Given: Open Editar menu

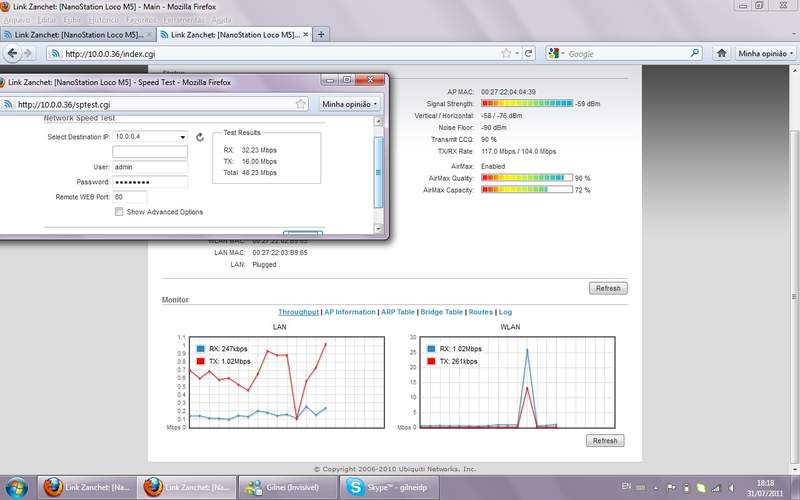Looking at the screenshot, I should 46,20.
